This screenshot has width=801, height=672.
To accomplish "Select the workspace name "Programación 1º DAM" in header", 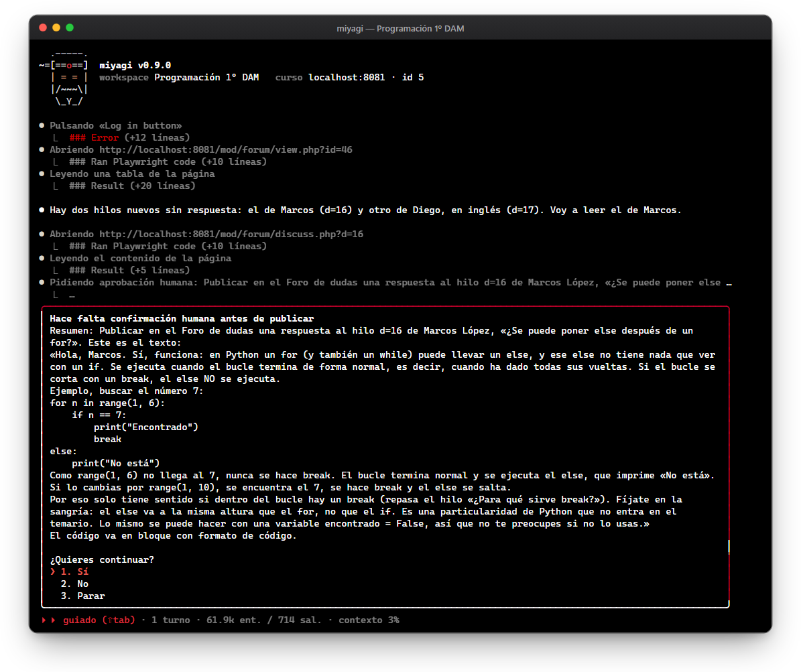I will (x=207, y=78).
